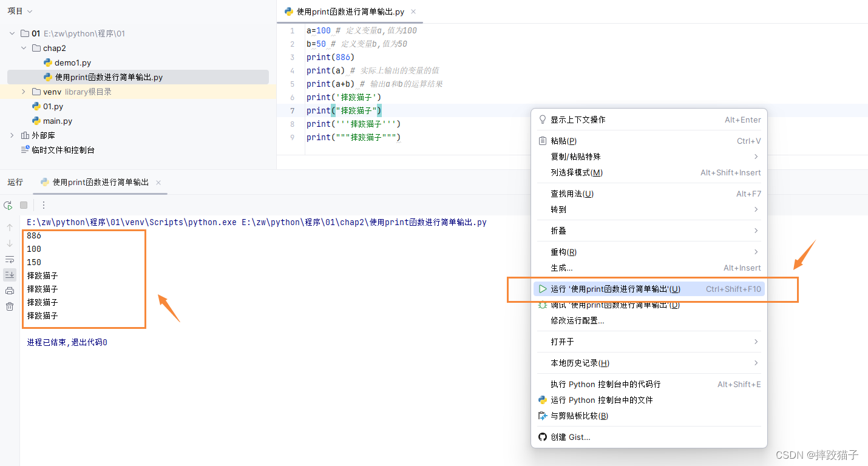Click the 100 output line in the console
The image size is (868, 466).
[x=34, y=249]
